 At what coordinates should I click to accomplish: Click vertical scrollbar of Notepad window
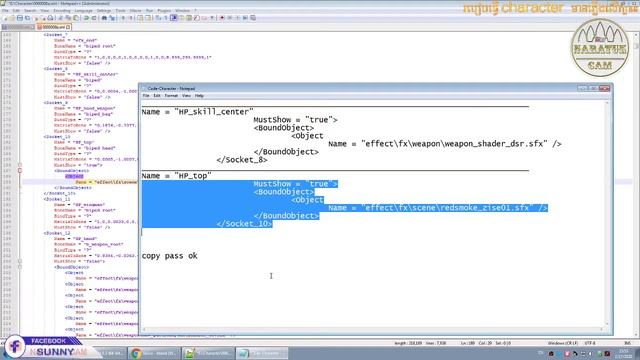point(607,214)
